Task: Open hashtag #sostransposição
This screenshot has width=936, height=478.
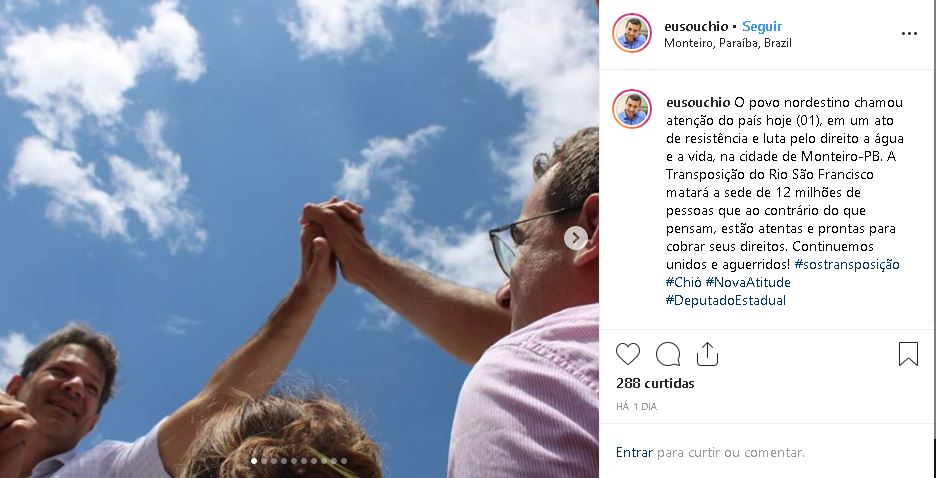Action: click(846, 264)
